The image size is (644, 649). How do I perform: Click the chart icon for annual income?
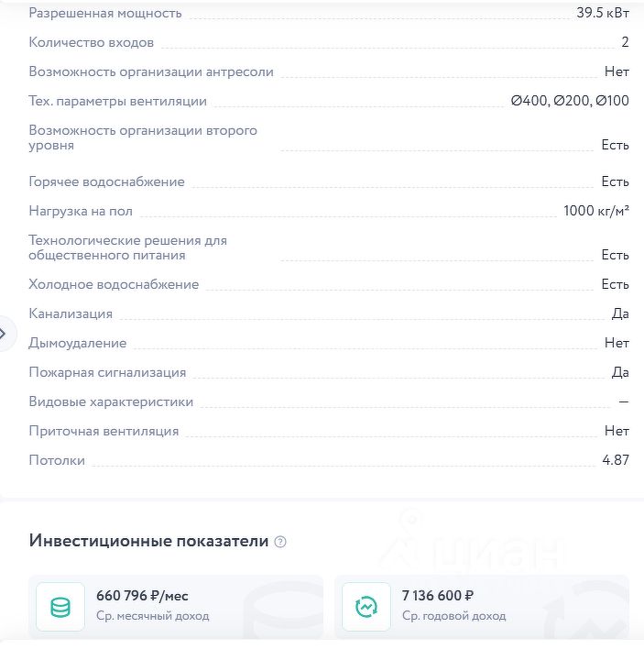[x=366, y=606]
